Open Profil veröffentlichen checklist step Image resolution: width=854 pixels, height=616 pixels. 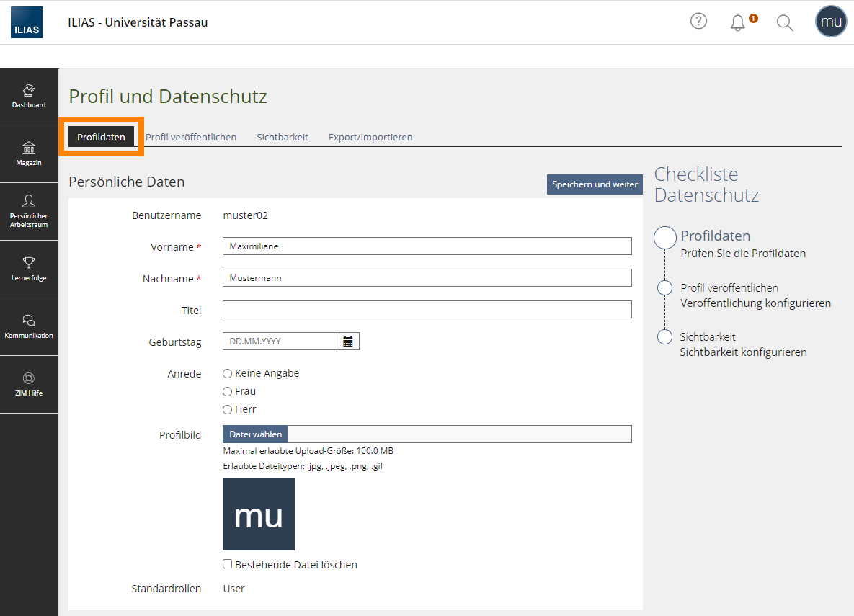click(729, 288)
